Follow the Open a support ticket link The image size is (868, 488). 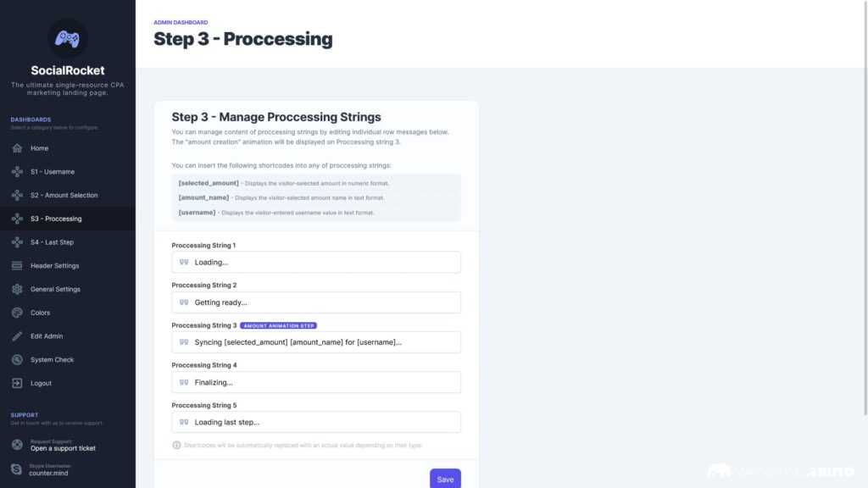(63, 448)
